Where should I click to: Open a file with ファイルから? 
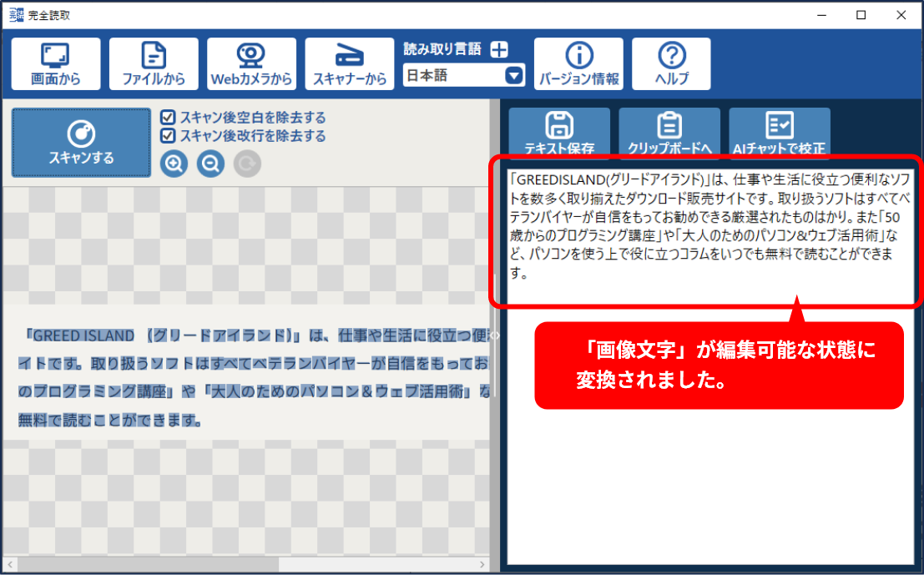[154, 64]
